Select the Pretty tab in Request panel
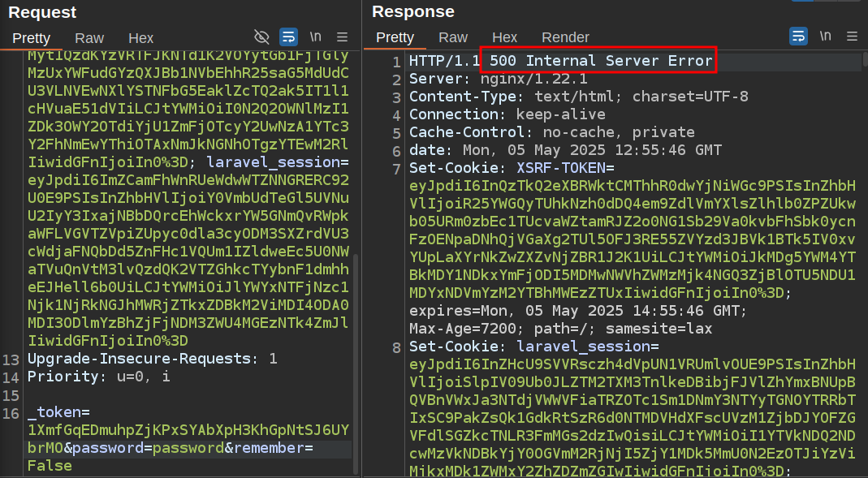Screen dimensions: 868x478 point(32,38)
